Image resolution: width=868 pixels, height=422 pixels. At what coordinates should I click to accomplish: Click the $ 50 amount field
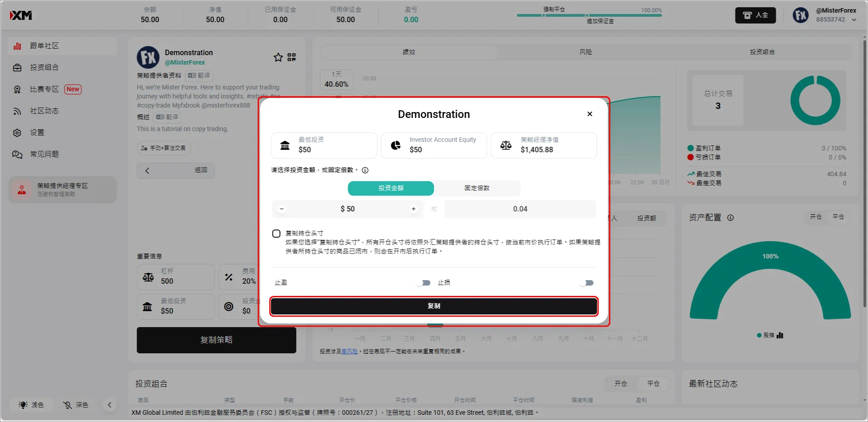pyautogui.click(x=348, y=209)
